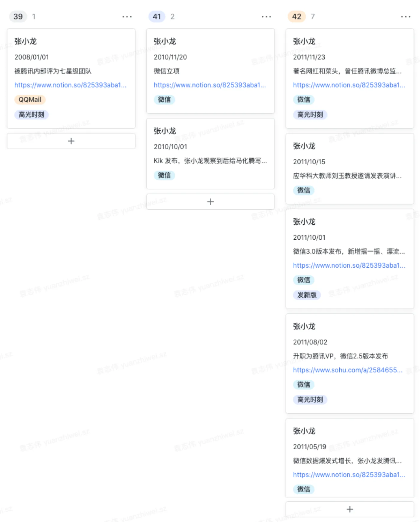Click the blue "41" group label
Viewport: 420px width, 522px height.
click(157, 17)
